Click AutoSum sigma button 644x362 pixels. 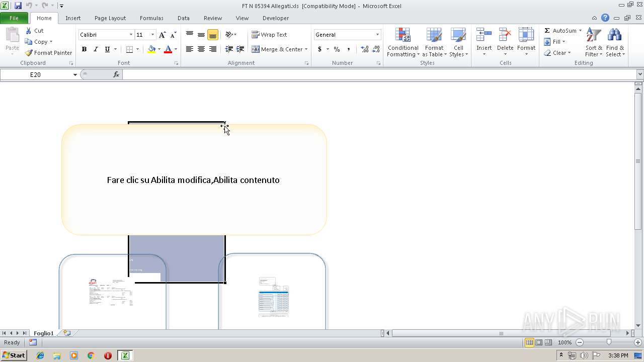click(559, 31)
